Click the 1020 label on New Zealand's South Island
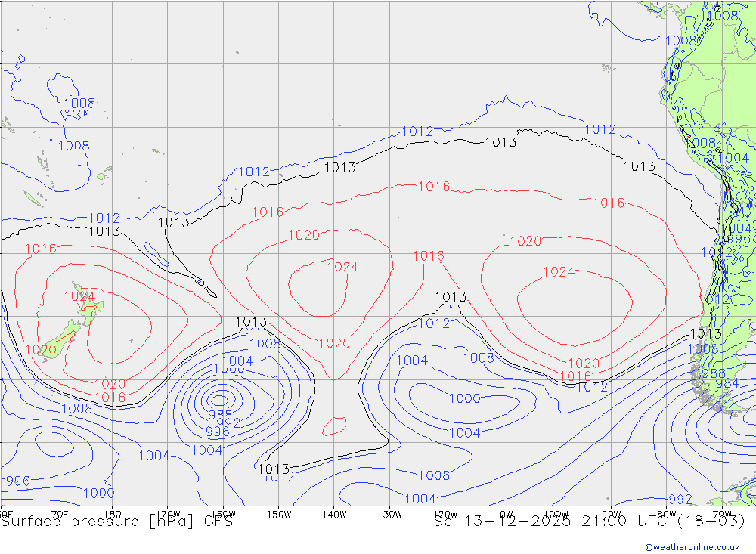Screen dimensions: 756x554 click(x=41, y=350)
